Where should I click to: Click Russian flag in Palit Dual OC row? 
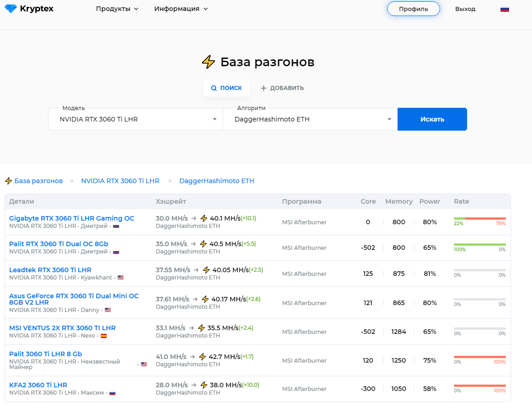click(116, 252)
